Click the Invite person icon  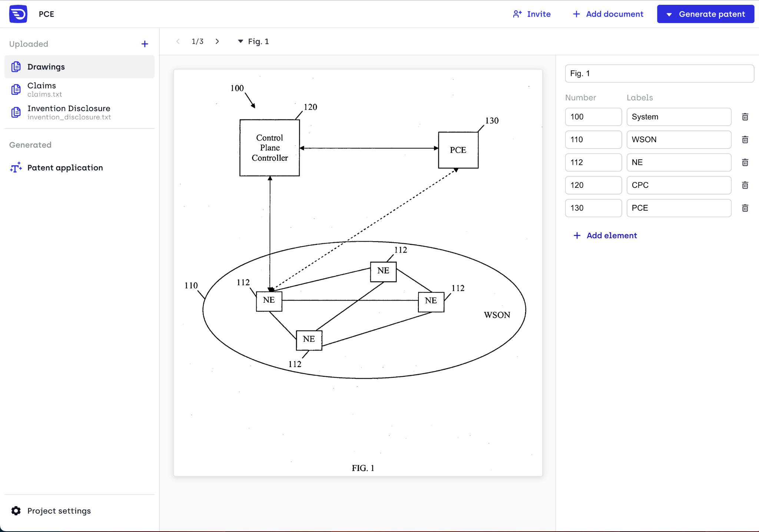(x=517, y=14)
